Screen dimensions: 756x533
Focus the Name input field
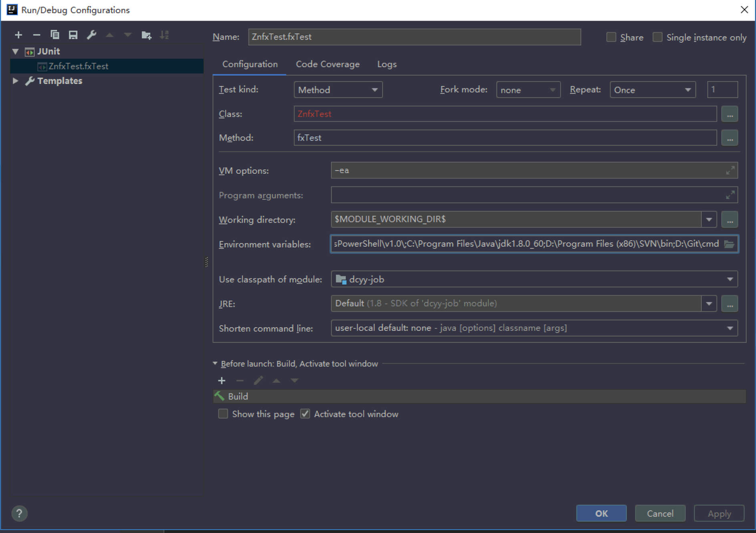[414, 37]
